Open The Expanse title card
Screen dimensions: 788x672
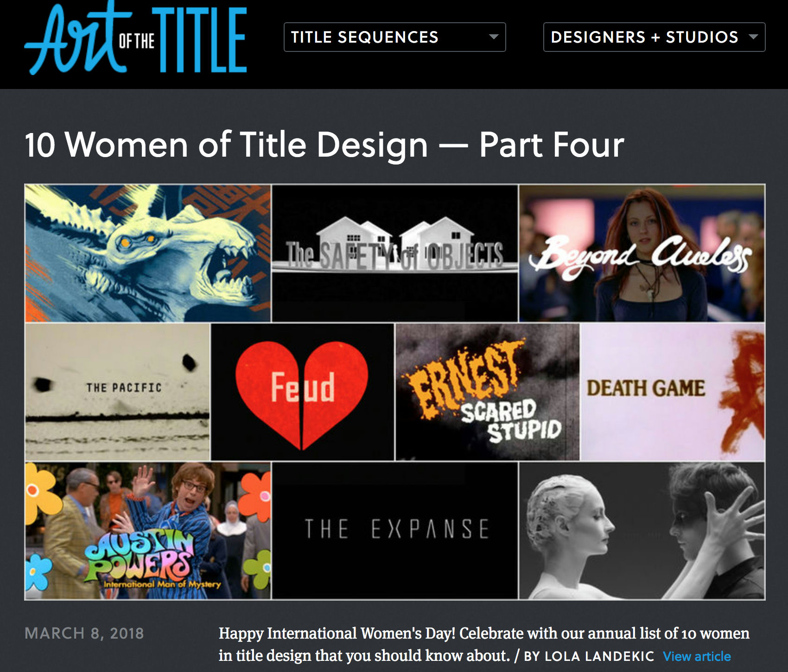click(x=395, y=531)
